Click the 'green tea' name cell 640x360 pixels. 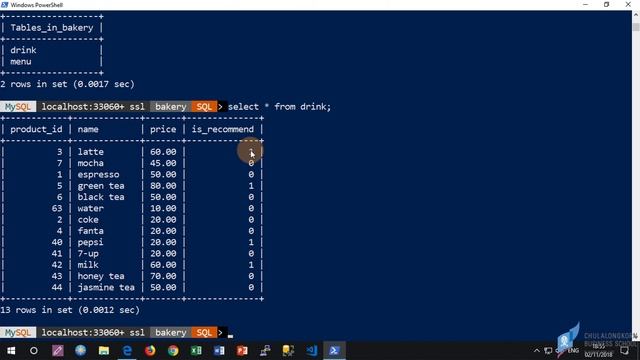[x=101, y=186]
